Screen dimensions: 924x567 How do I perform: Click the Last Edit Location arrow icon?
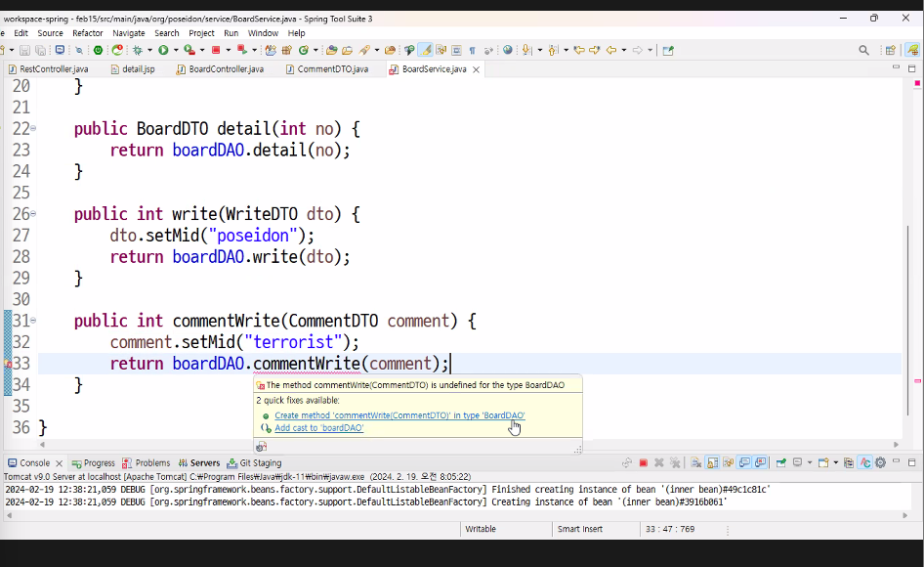579,50
